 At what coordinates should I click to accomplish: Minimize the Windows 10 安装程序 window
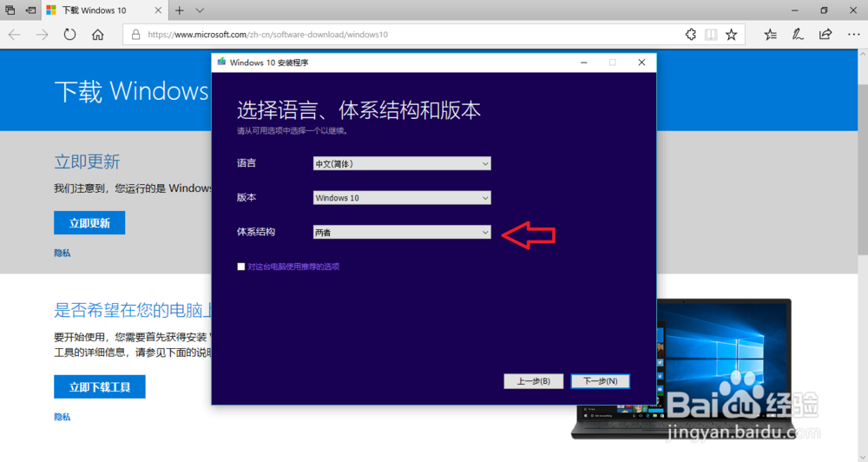pos(583,63)
